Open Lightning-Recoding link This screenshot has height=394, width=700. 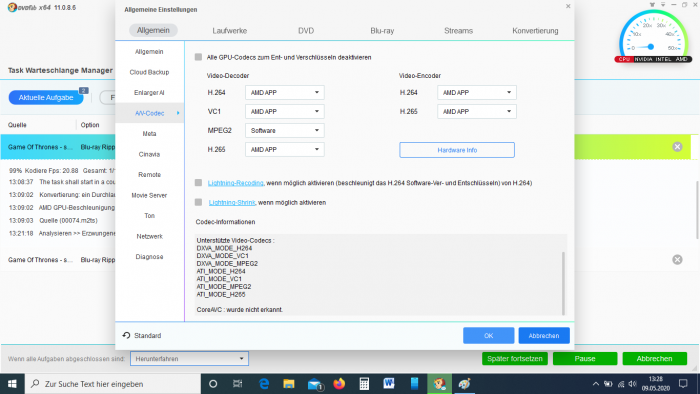tap(235, 183)
